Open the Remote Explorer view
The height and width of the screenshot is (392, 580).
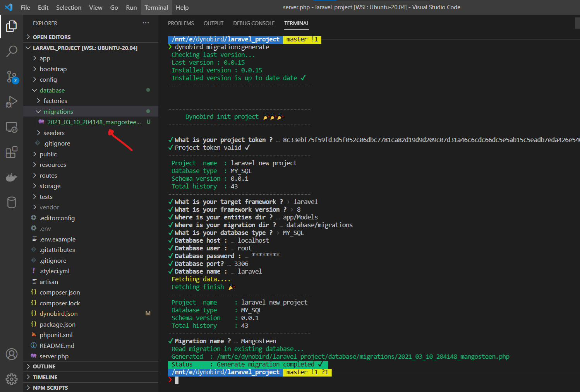click(x=12, y=127)
